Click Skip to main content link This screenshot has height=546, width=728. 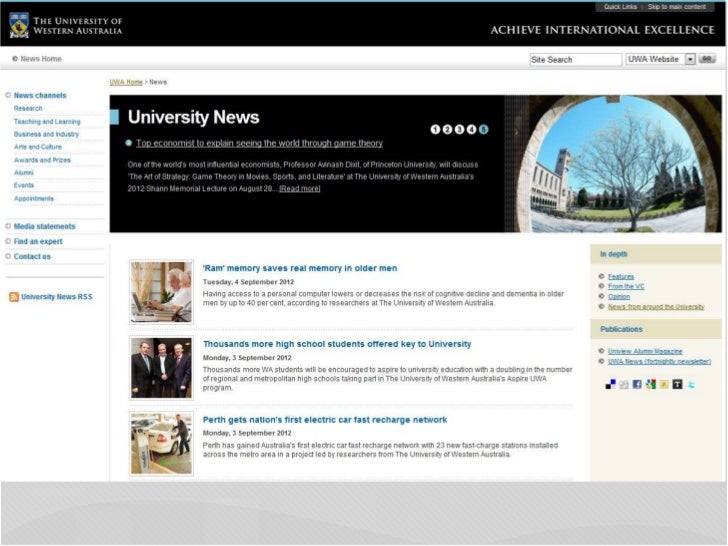point(676,6)
